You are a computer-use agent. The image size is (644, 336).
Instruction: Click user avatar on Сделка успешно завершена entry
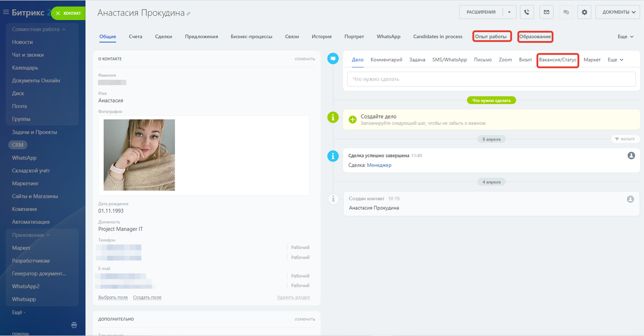point(631,156)
